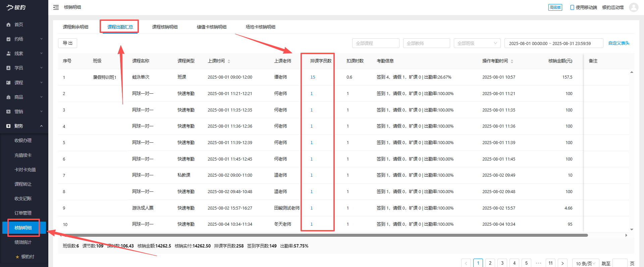Switch to the 课程核销明细 tab
The image size is (644, 267).
pyautogui.click(x=165, y=27)
